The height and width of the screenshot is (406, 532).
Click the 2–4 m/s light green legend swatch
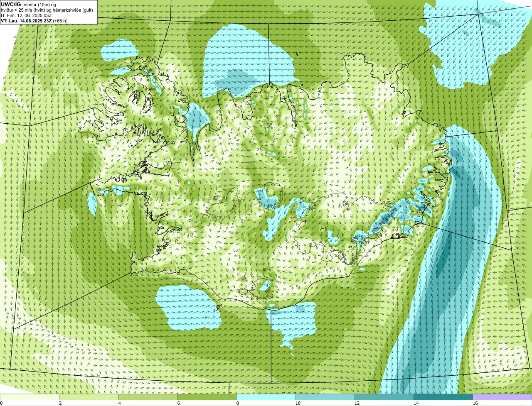89,397
